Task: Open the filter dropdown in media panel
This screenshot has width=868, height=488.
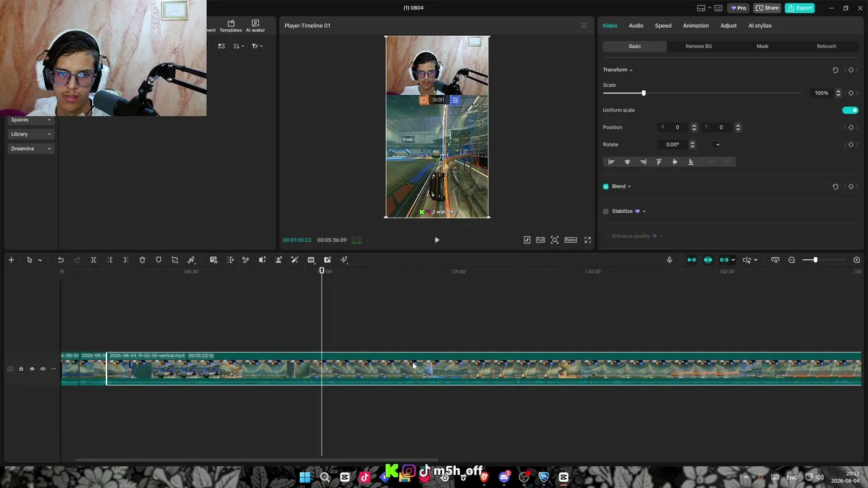Action: (x=257, y=46)
